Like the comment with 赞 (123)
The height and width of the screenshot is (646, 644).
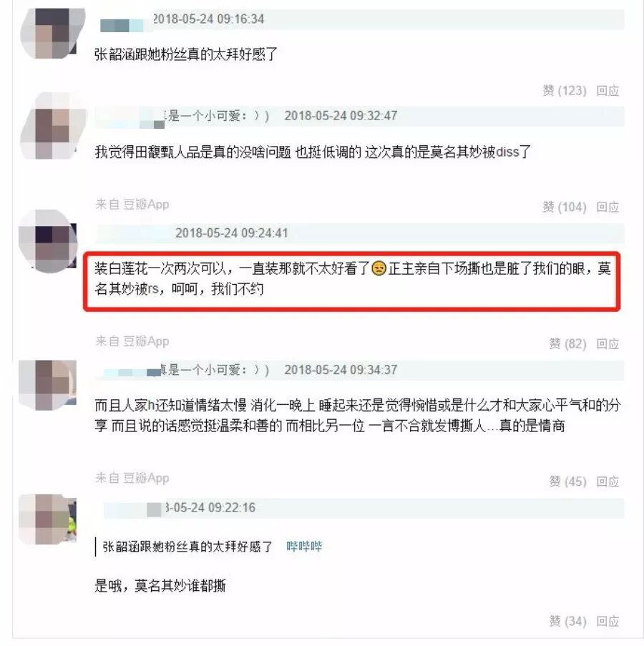564,91
